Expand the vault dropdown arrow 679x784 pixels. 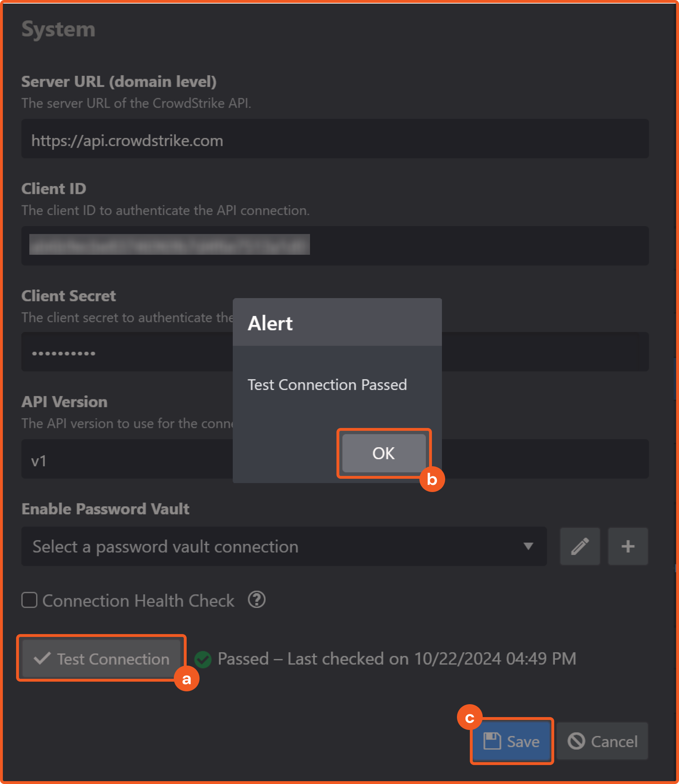(528, 546)
